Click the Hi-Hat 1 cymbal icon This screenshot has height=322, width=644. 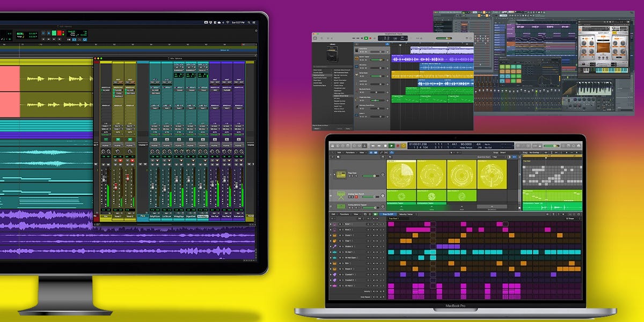[x=334, y=253]
